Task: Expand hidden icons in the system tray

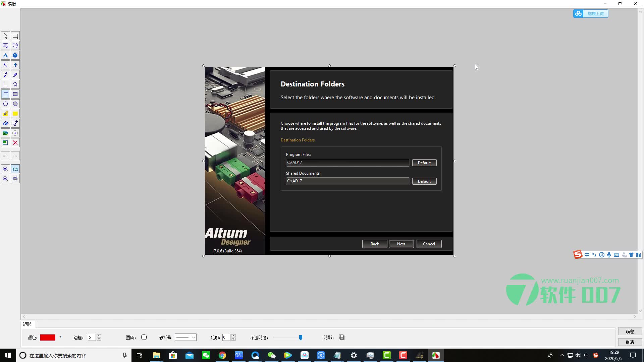Action: point(562,355)
